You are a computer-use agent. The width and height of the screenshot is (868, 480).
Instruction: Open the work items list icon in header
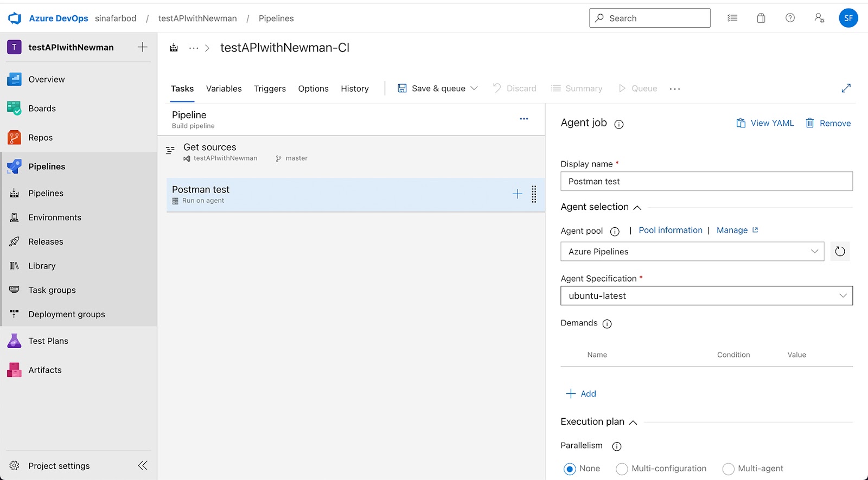tap(732, 18)
